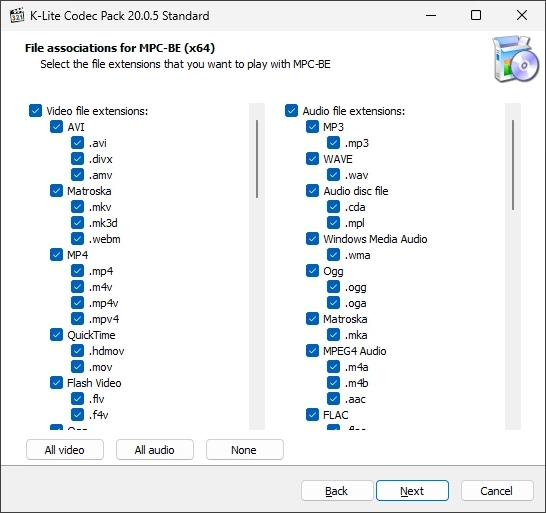546x513 pixels.
Task: Uncheck the .amv extension
Action: click(x=77, y=175)
